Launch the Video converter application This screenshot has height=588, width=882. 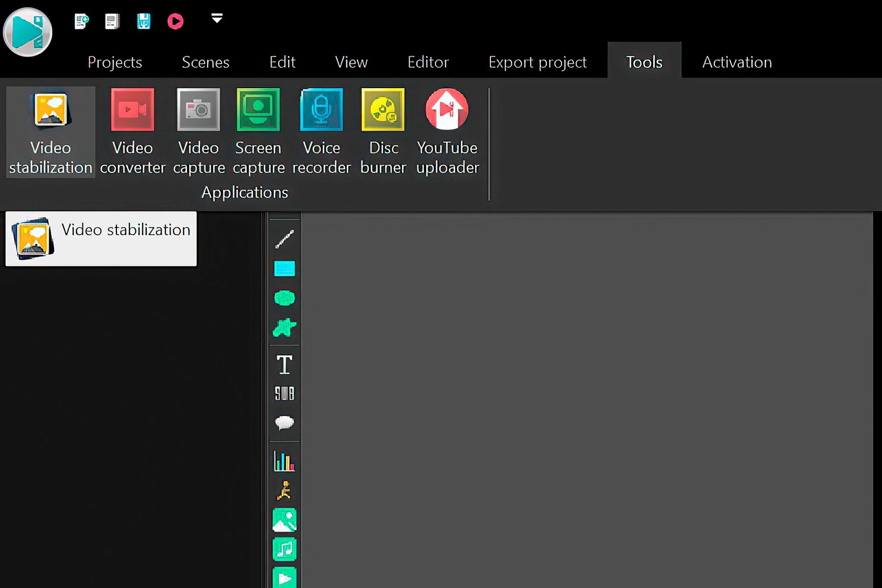(132, 132)
